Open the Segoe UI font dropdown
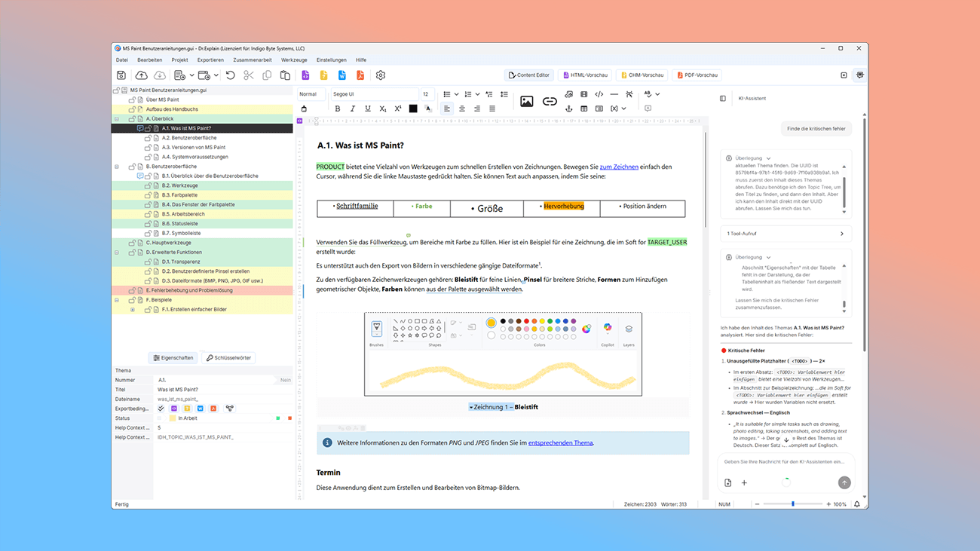Screen dimensions: 980x551 [374, 94]
